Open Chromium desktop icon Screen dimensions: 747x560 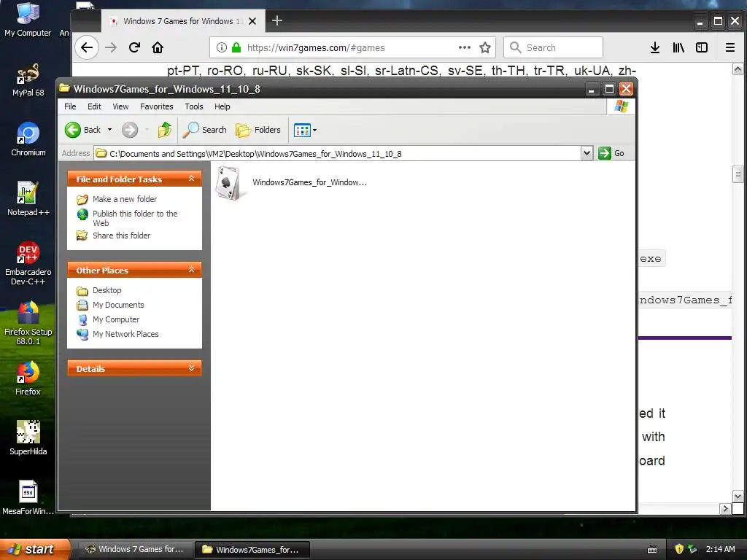(x=28, y=139)
